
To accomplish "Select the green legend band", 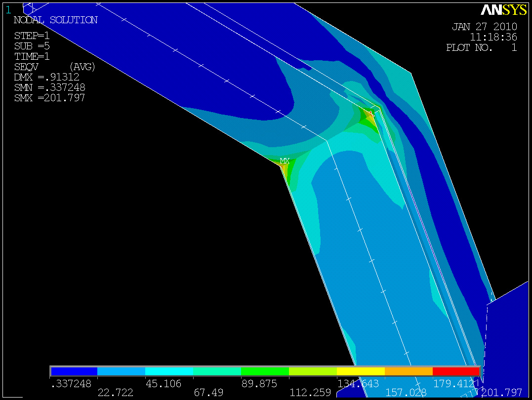I will [x=265, y=371].
